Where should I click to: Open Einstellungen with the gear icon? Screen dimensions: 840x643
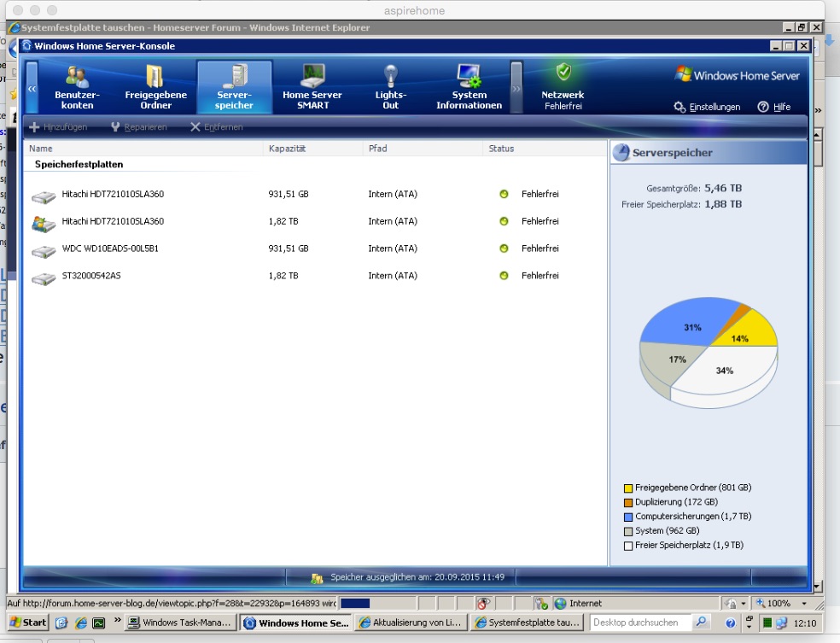[707, 107]
